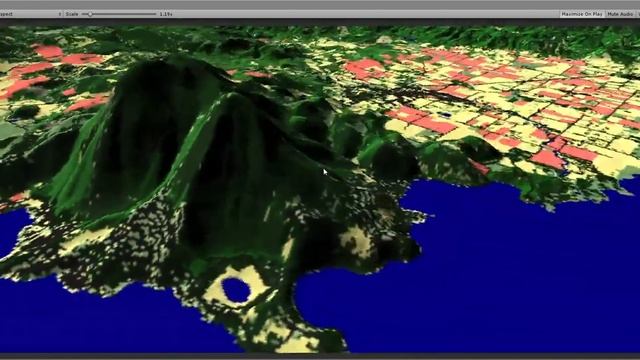Toggle Mute Audio
This screenshot has width=640, height=360.
[x=620, y=14]
